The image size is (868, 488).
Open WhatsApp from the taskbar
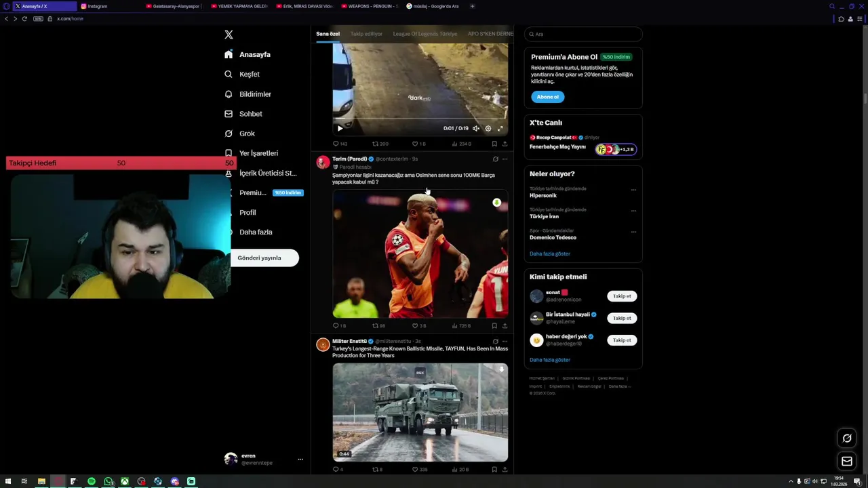108,481
